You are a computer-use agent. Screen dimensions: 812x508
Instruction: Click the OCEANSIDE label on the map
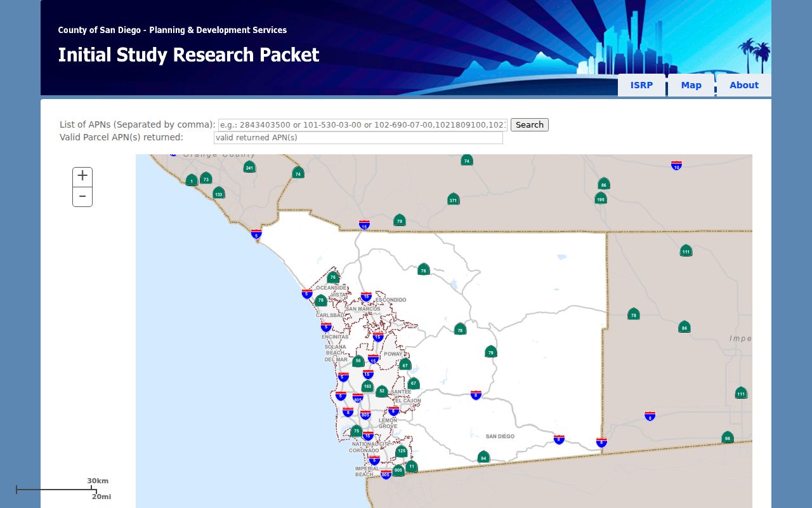coord(331,288)
